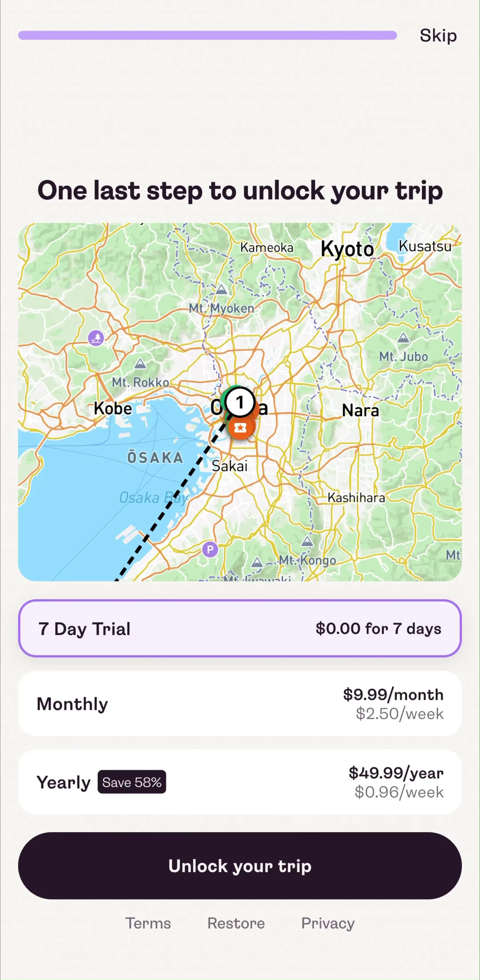The height and width of the screenshot is (980, 480).
Task: Tap the Mt. Rokko mountain icon
Action: pyautogui.click(x=140, y=364)
